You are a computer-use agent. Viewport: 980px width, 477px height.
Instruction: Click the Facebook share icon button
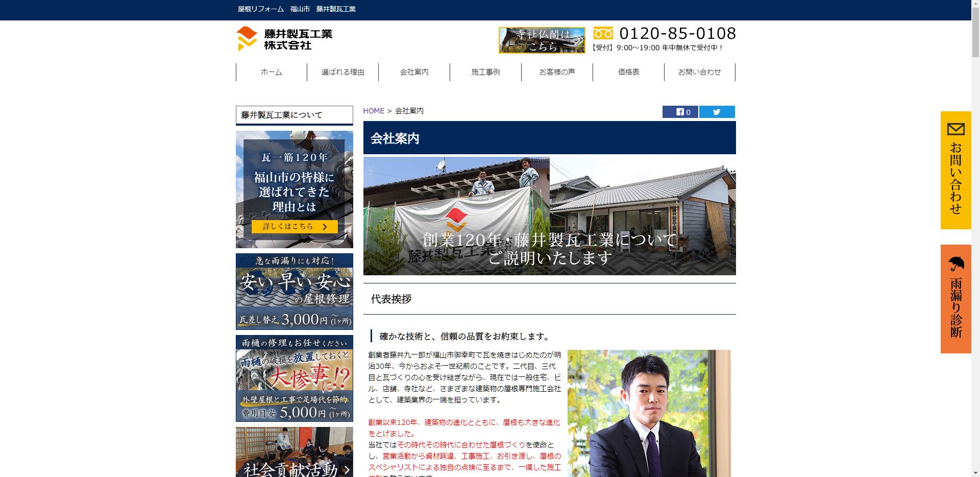[680, 112]
